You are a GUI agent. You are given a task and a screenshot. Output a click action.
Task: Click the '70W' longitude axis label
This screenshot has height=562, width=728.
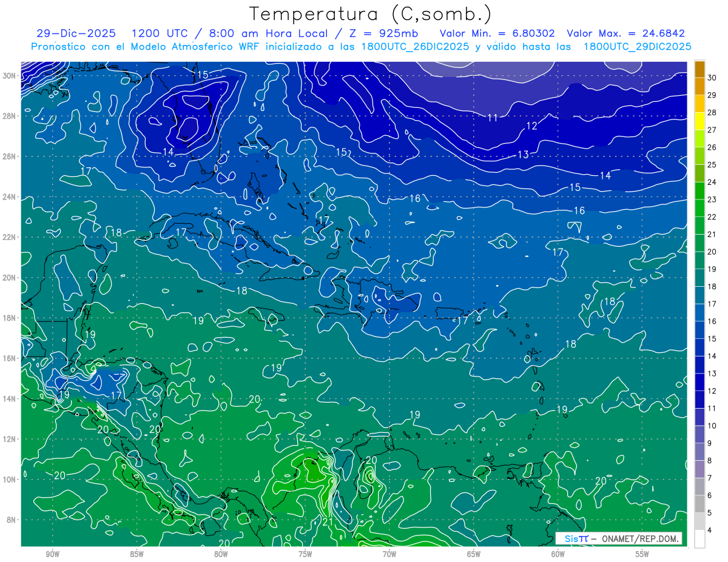pos(389,554)
